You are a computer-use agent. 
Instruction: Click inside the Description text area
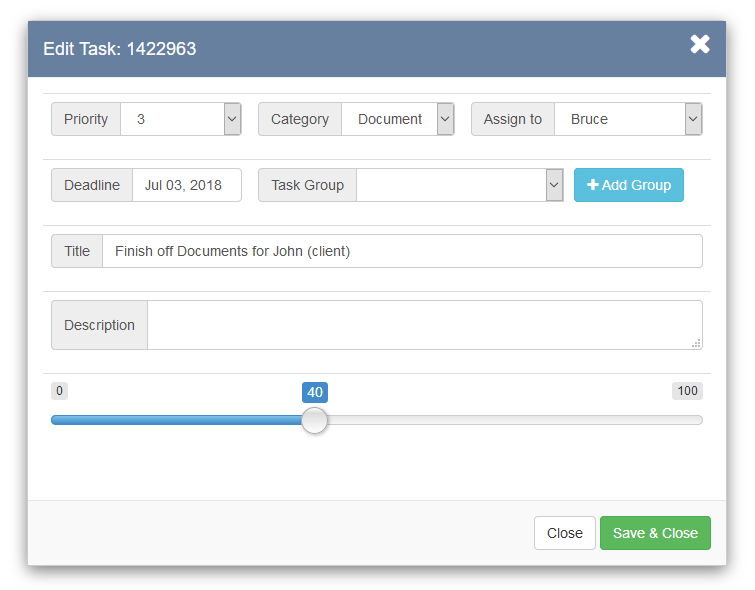425,325
